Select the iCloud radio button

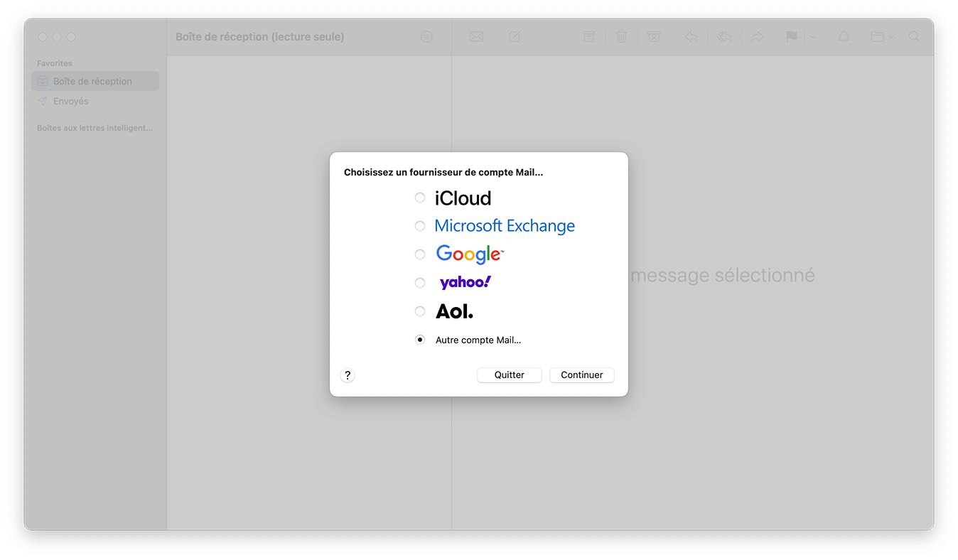tap(420, 198)
